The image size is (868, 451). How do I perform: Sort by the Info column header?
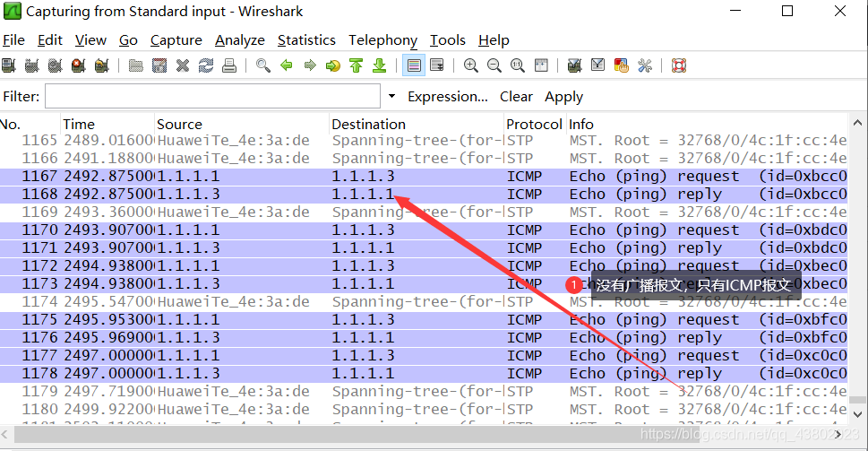click(x=707, y=124)
